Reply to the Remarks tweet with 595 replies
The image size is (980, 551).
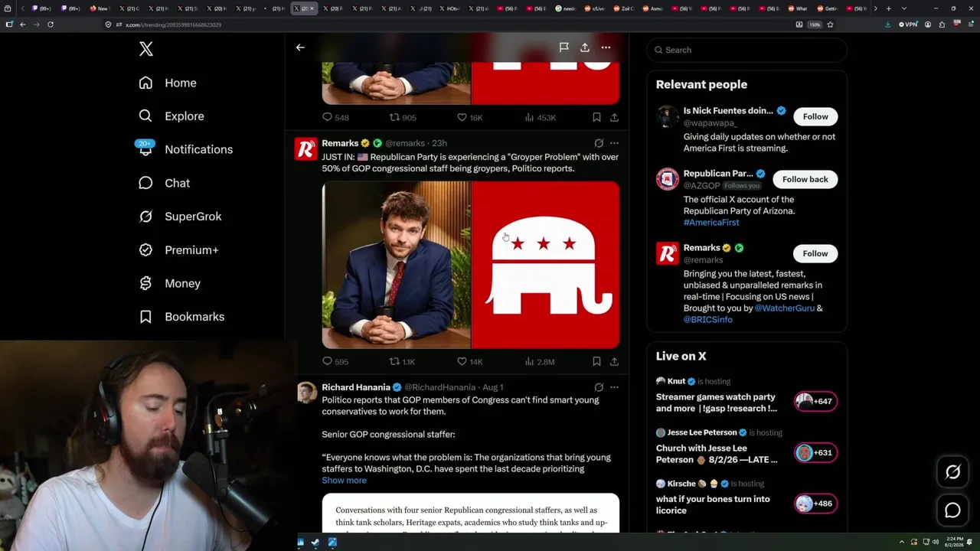(x=335, y=361)
